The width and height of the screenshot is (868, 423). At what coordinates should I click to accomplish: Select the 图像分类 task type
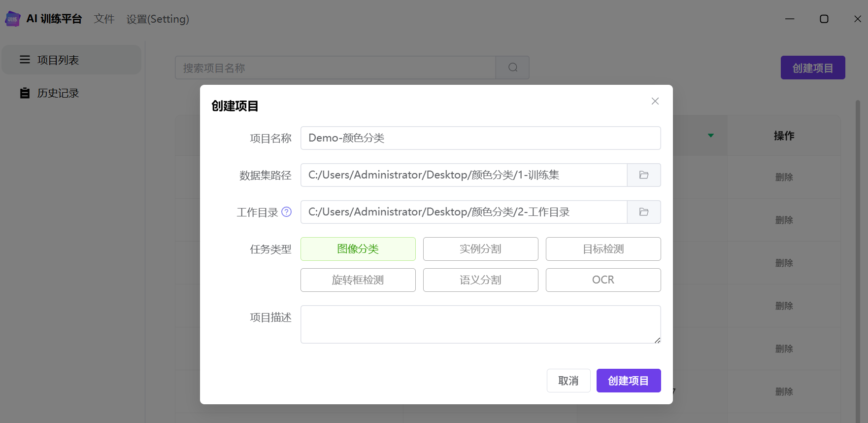tap(358, 249)
